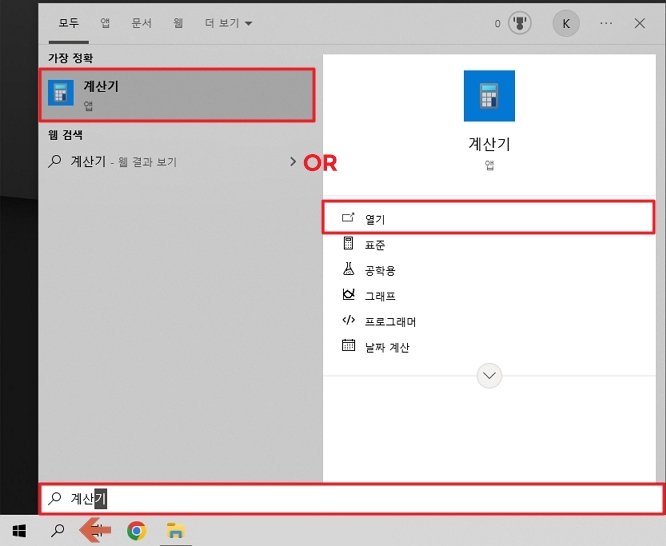
Task: Click the calculator icon in best match
Action: tap(61, 93)
